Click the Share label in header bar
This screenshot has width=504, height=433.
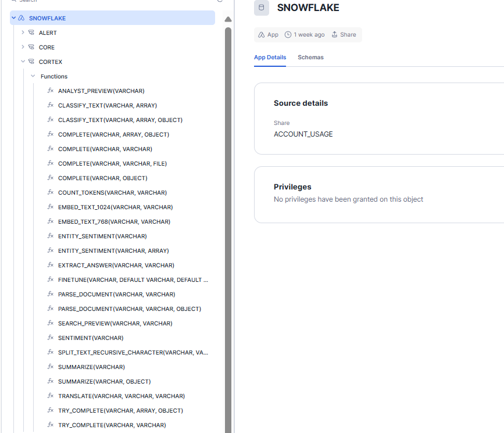point(348,34)
